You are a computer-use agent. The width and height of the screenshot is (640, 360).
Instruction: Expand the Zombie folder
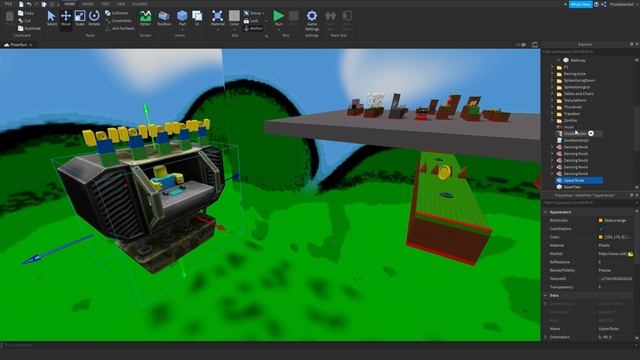[x=552, y=120]
